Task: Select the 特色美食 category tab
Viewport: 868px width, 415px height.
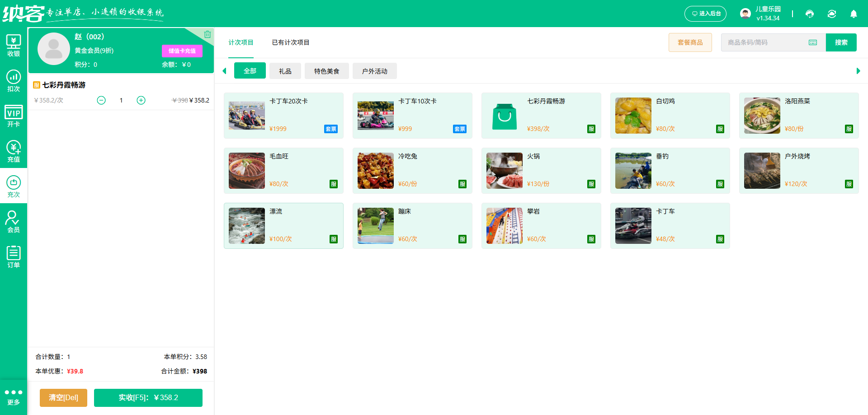Action: tap(326, 71)
